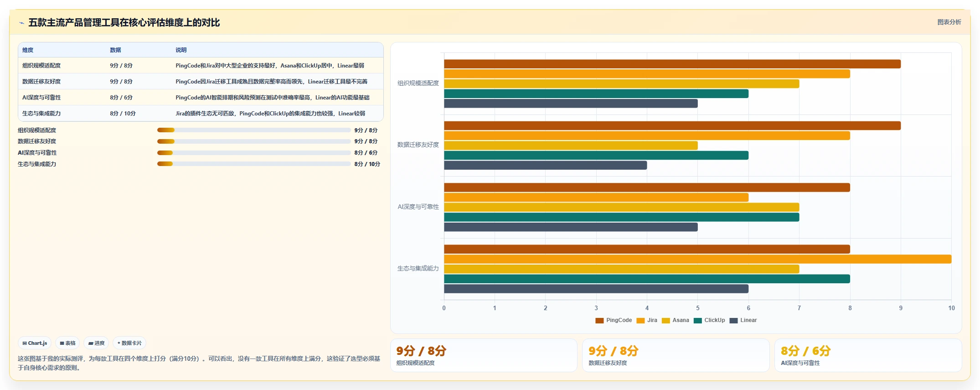Toggle the Jira legend color box

point(640,320)
